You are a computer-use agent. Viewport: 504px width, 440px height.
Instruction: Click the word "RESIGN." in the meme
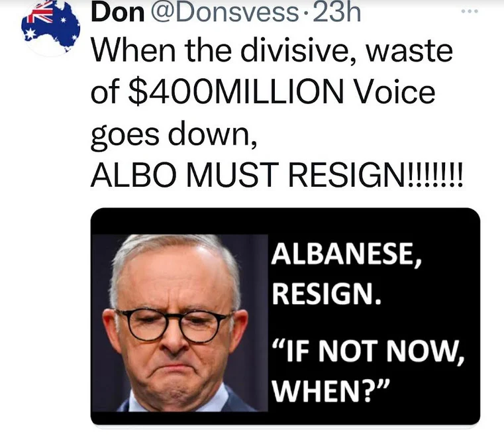(327, 294)
